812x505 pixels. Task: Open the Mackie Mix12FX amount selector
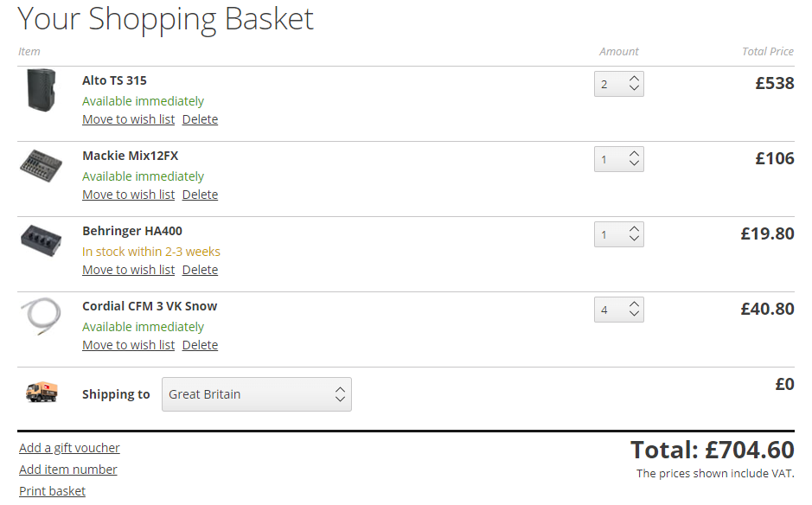(x=619, y=159)
